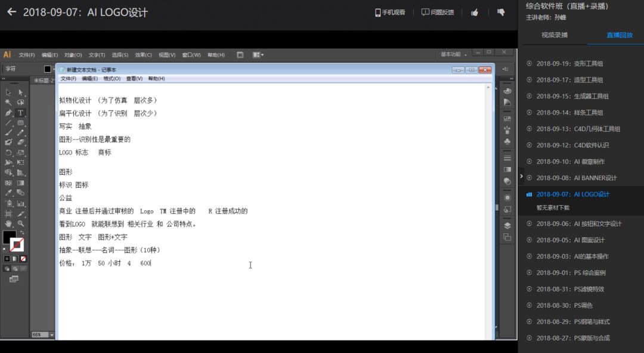Select the Type tool in Illustrator toolbar
The height and width of the screenshot is (353, 644).
point(20,112)
